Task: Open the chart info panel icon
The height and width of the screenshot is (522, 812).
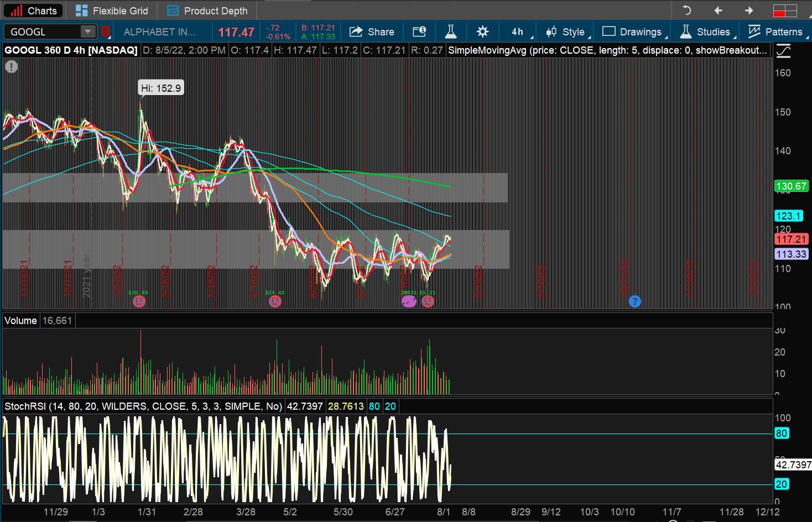Action: pyautogui.click(x=419, y=32)
